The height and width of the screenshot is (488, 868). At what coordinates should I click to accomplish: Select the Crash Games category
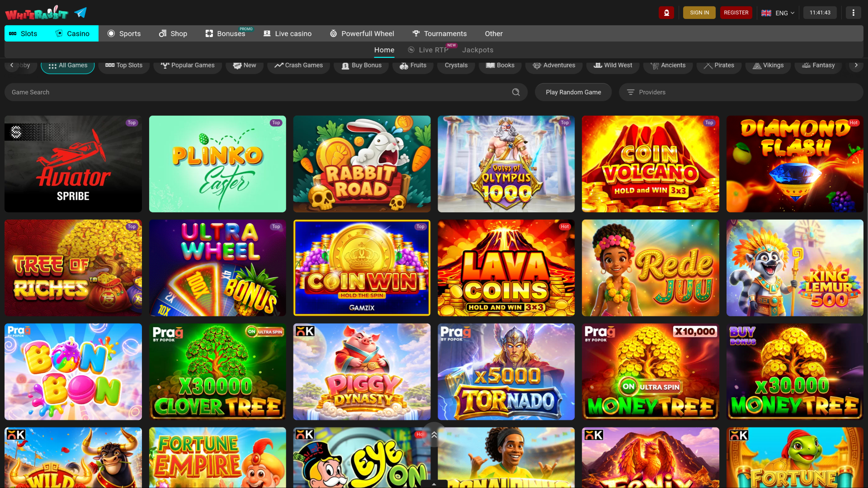(298, 66)
